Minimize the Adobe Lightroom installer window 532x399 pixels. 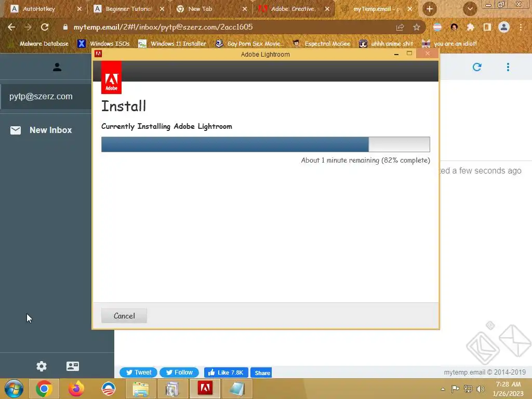click(x=396, y=54)
